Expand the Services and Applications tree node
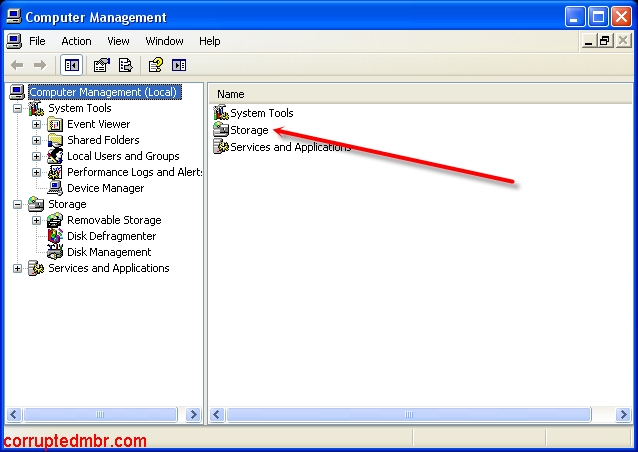Screen dimensions: 638x452 click(x=17, y=268)
